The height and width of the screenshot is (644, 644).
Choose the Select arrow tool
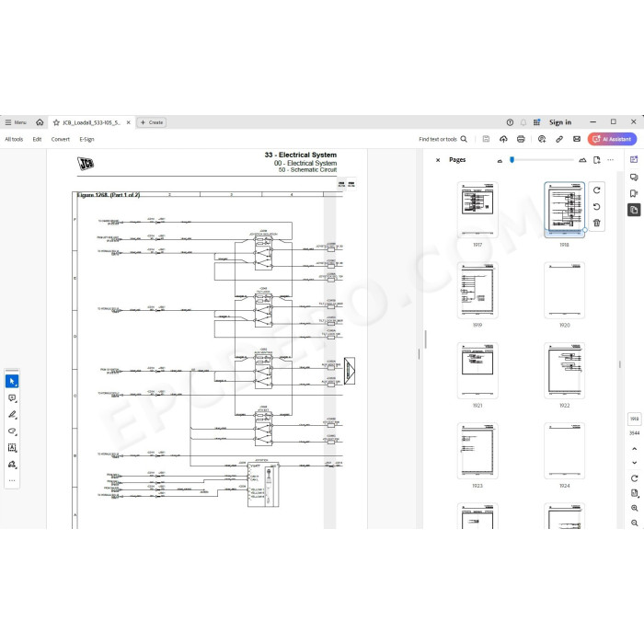pyautogui.click(x=12, y=382)
